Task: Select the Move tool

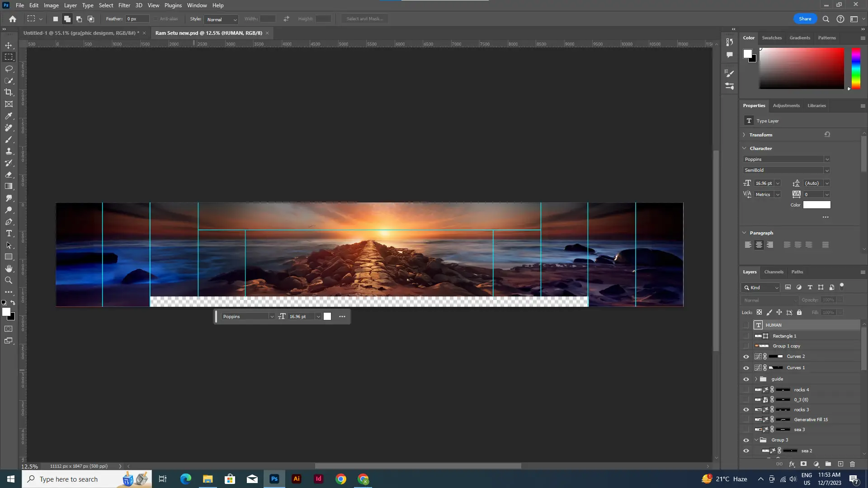Action: pos(9,45)
